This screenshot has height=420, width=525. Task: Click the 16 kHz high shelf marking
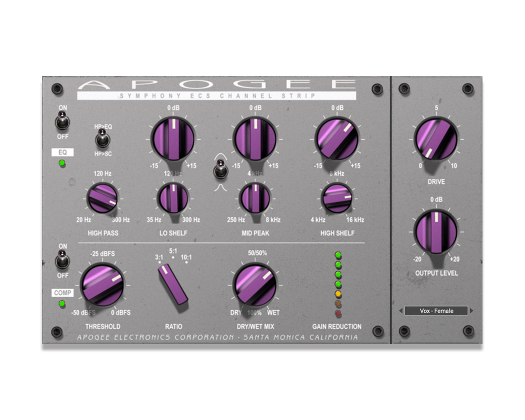[x=355, y=220]
